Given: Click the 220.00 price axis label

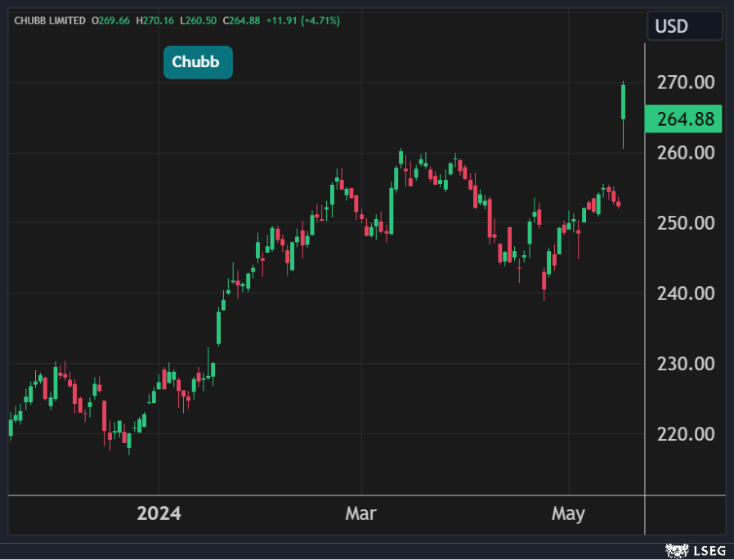Looking at the screenshot, I should [x=687, y=434].
